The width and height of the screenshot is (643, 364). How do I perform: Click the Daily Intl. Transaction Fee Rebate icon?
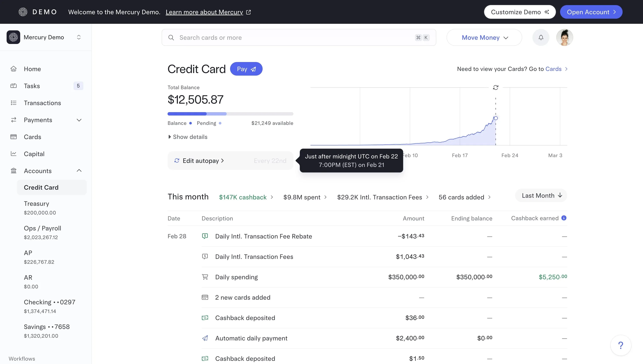[205, 236]
